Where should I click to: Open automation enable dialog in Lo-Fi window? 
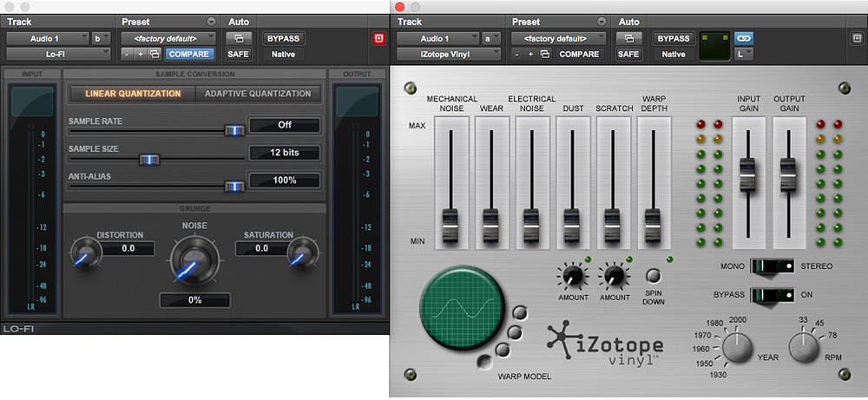pyautogui.click(x=239, y=39)
